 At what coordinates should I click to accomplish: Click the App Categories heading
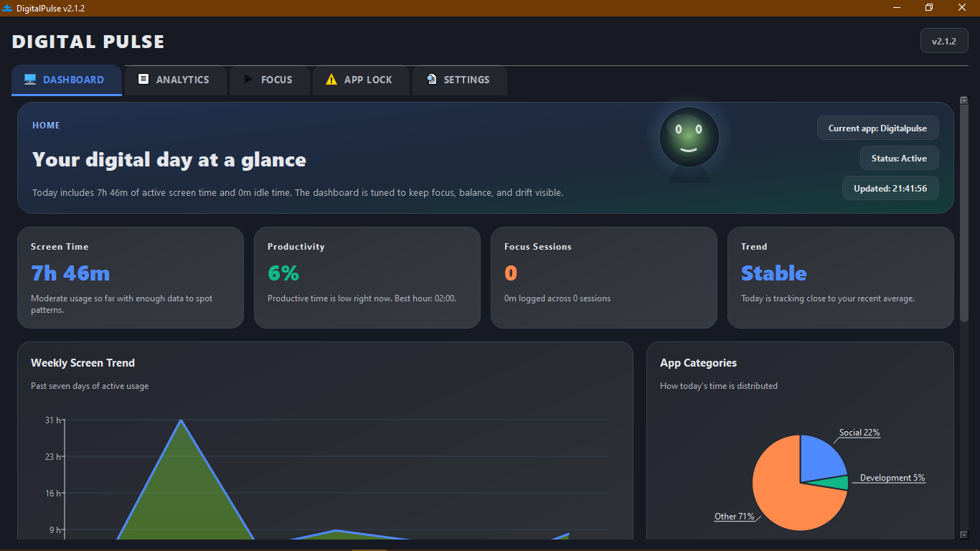point(698,363)
